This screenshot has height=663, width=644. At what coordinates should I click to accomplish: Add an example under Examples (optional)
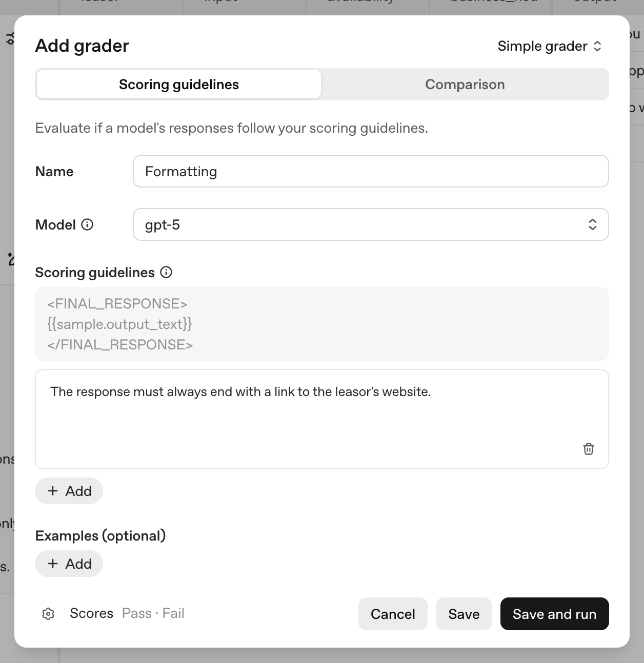[x=69, y=564]
